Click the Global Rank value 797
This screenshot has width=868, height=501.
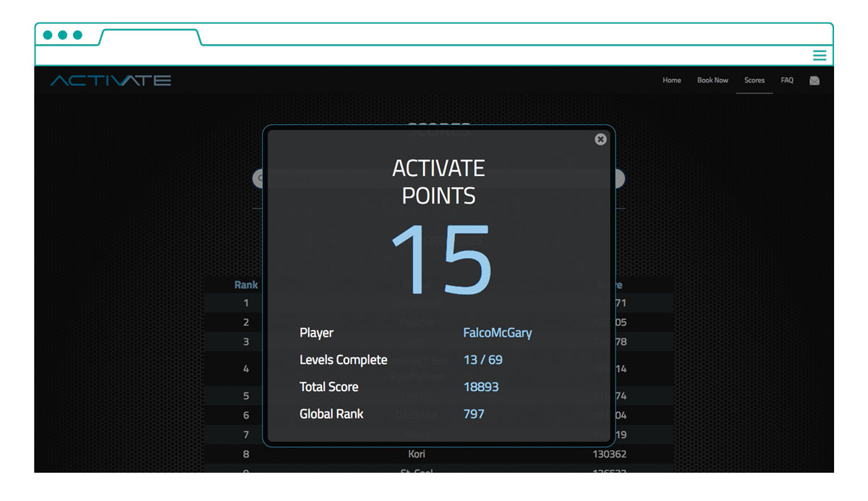[474, 414]
